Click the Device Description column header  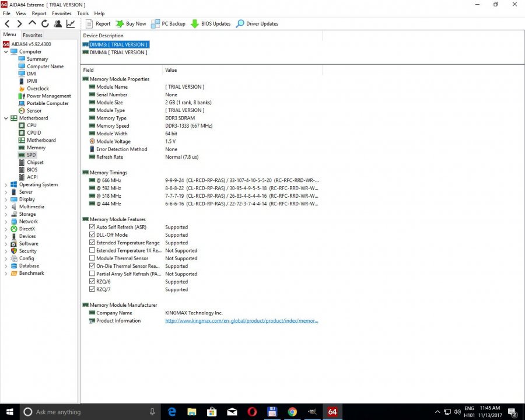click(201, 36)
